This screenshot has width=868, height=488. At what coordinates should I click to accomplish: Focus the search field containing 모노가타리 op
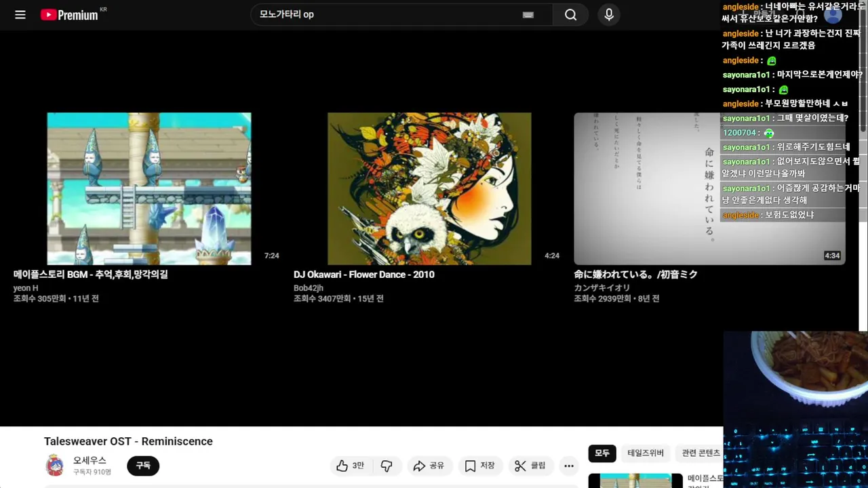(401, 15)
